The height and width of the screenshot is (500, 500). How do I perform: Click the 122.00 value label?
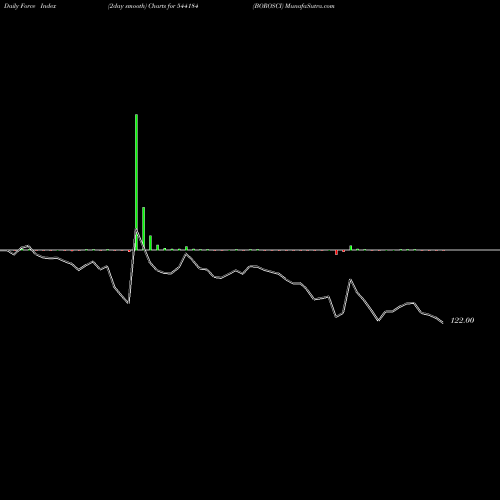tap(462, 320)
